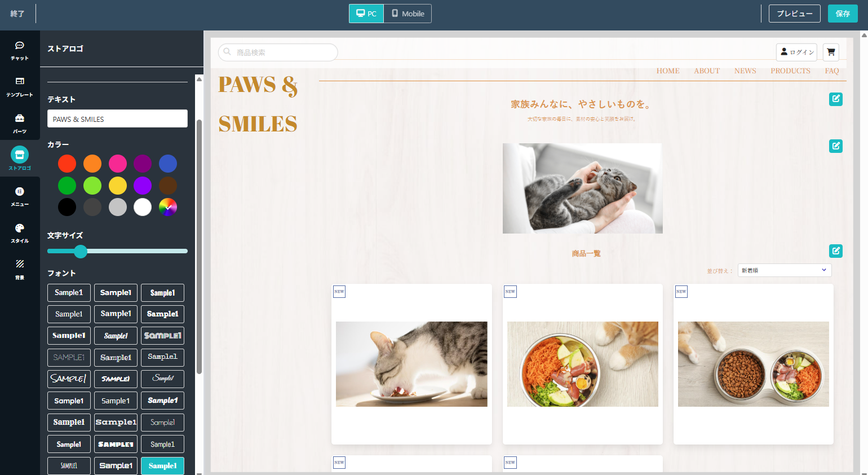Open the テンプレート panel

click(x=19, y=86)
